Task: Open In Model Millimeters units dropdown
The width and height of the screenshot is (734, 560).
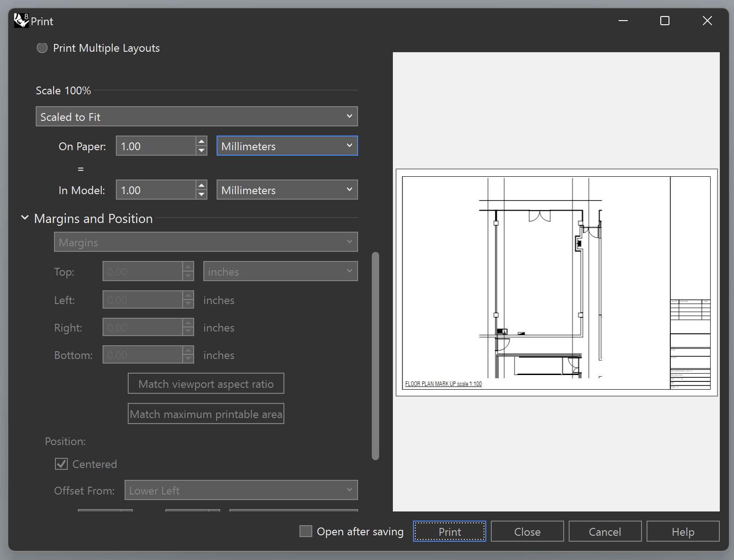Action: coord(287,190)
